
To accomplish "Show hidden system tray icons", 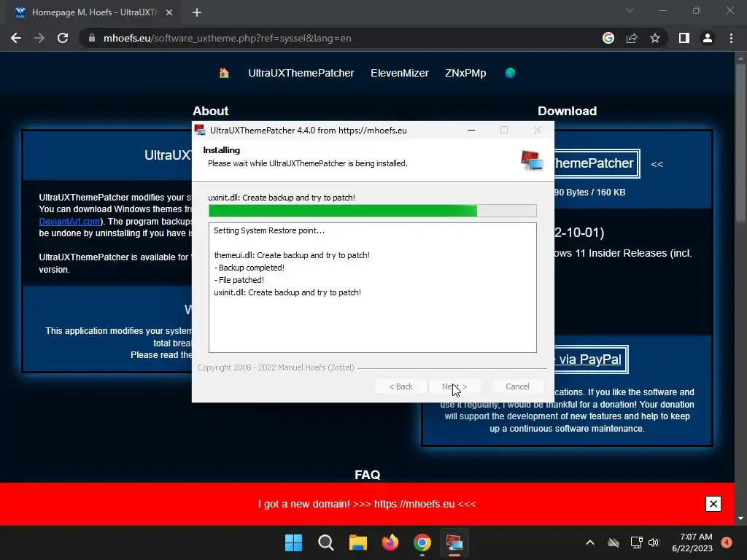I will coord(589,542).
